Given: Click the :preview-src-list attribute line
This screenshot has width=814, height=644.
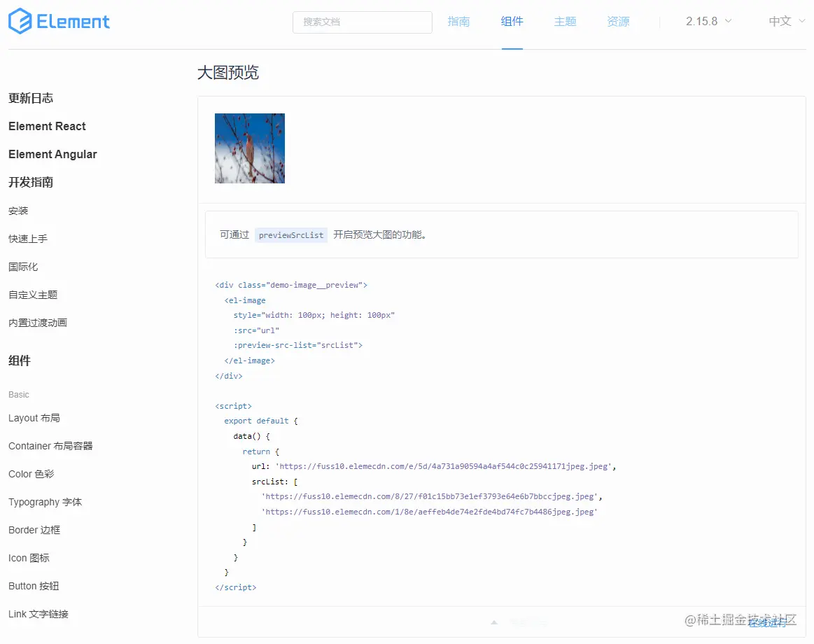Looking at the screenshot, I should click(x=298, y=345).
